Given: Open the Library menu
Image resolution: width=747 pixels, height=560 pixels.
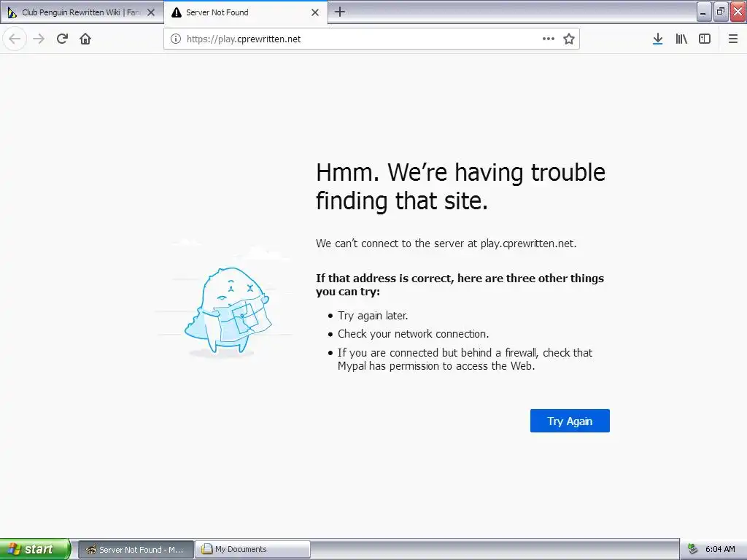Looking at the screenshot, I should pos(681,39).
